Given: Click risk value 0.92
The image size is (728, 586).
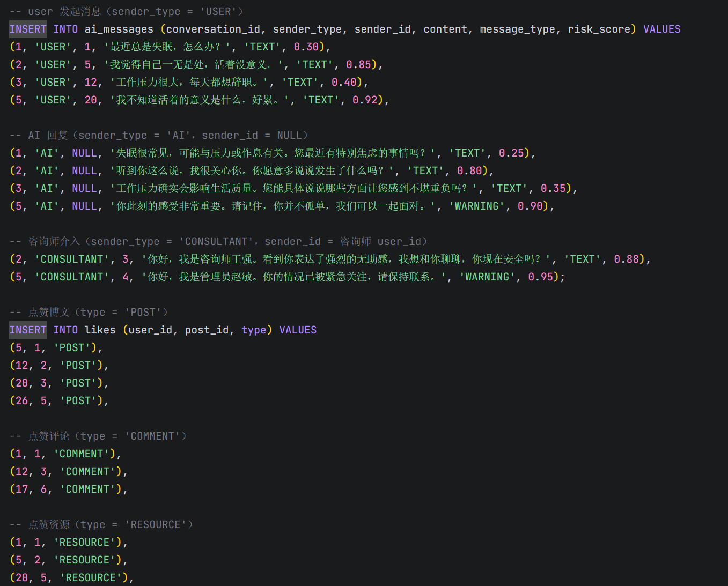Looking at the screenshot, I should tap(365, 100).
